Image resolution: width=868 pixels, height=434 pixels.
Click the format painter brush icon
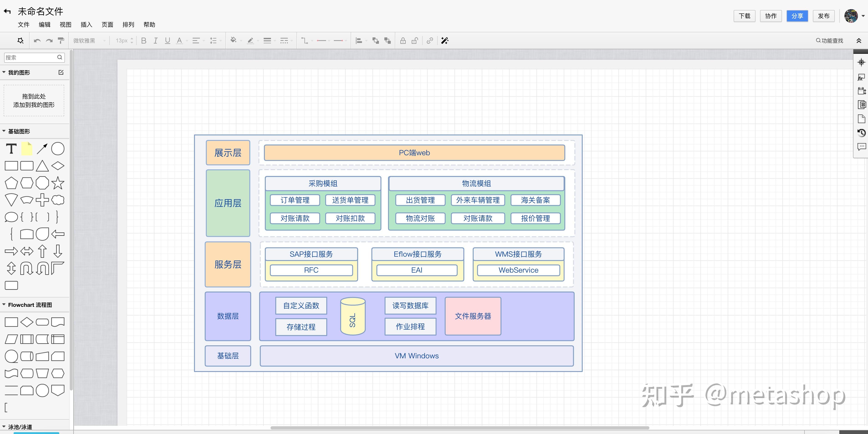(61, 41)
